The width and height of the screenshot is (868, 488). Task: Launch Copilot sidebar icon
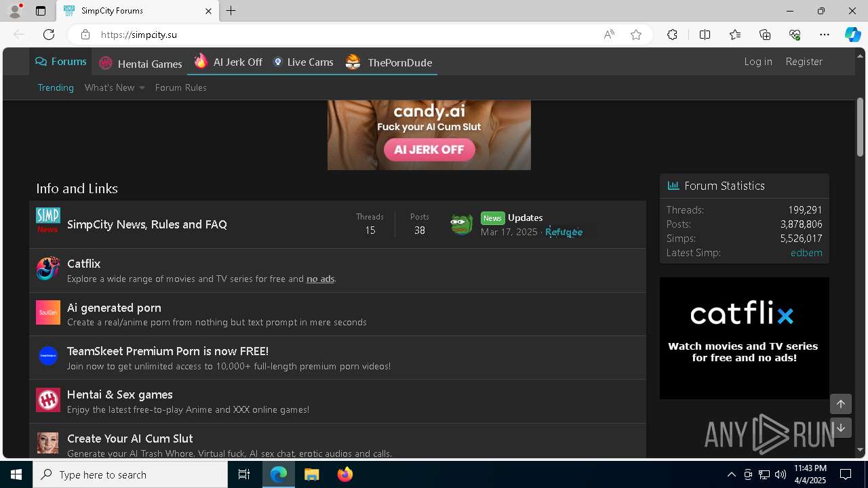click(x=852, y=35)
